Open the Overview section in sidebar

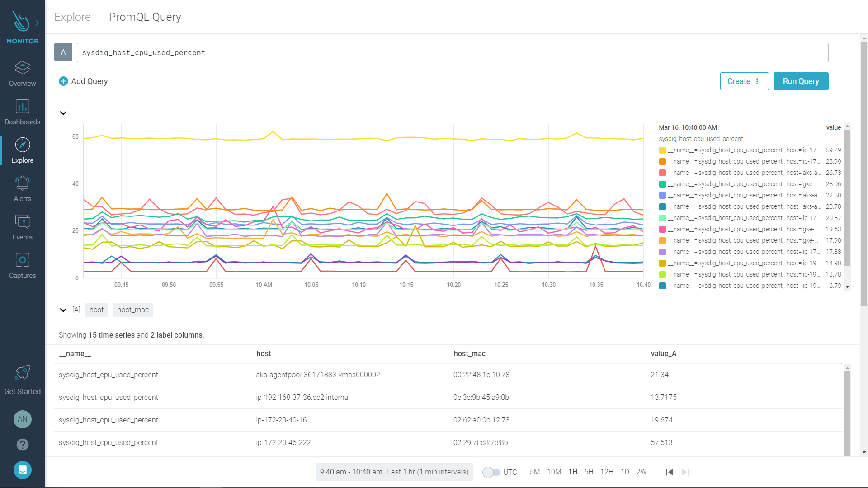pyautogui.click(x=22, y=74)
